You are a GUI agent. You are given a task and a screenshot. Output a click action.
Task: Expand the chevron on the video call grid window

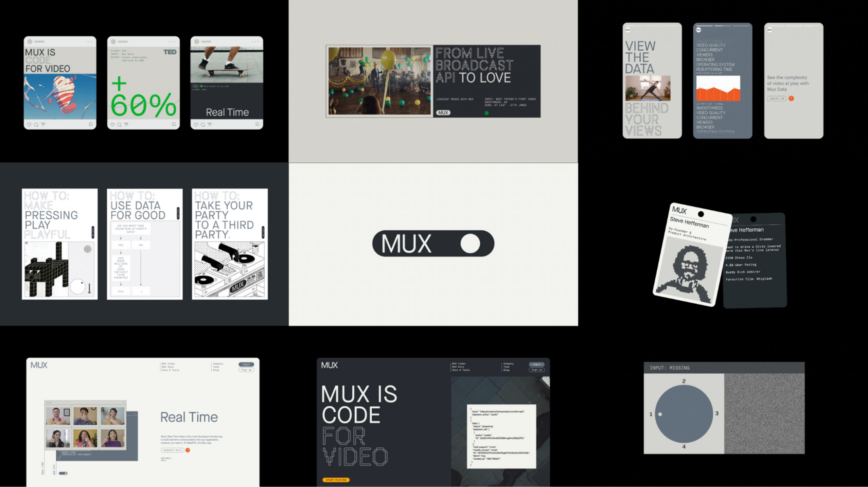click(x=123, y=403)
